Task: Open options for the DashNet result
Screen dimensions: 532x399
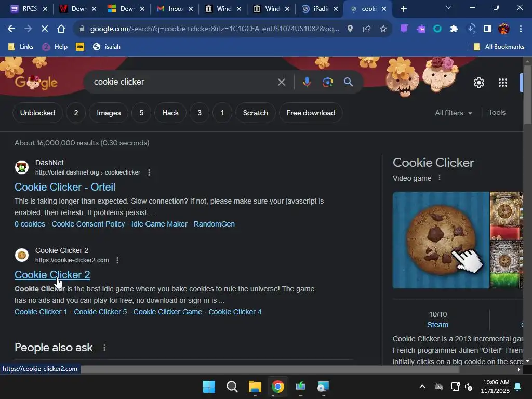Action: tap(149, 172)
